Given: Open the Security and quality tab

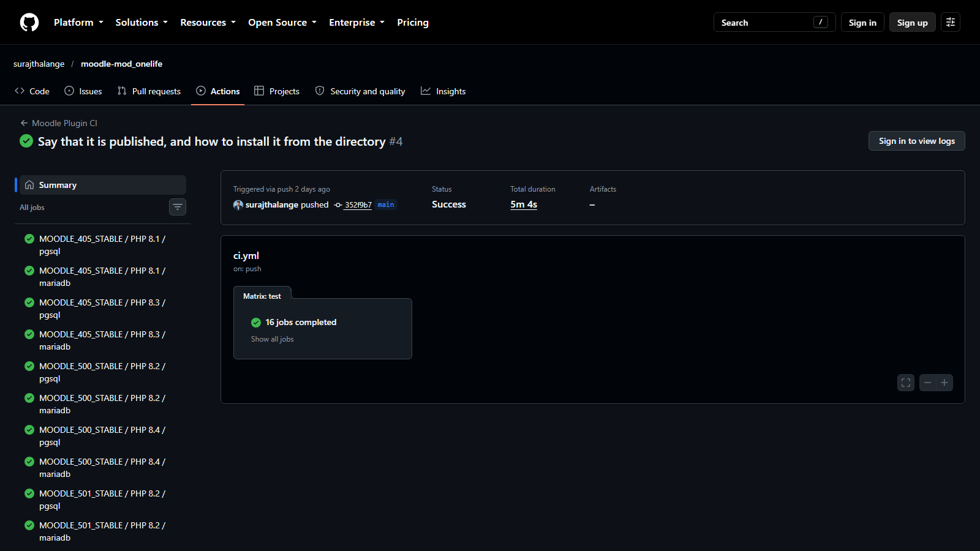Looking at the screenshot, I should click(x=360, y=91).
